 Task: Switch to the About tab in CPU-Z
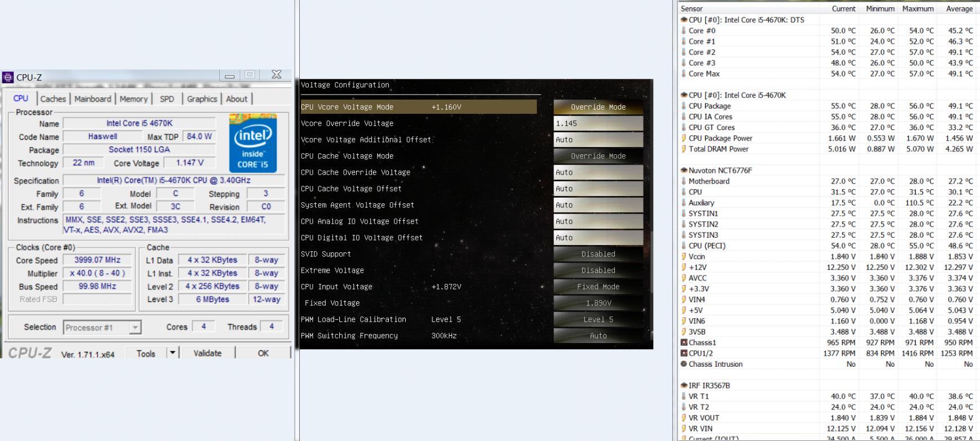pyautogui.click(x=237, y=99)
